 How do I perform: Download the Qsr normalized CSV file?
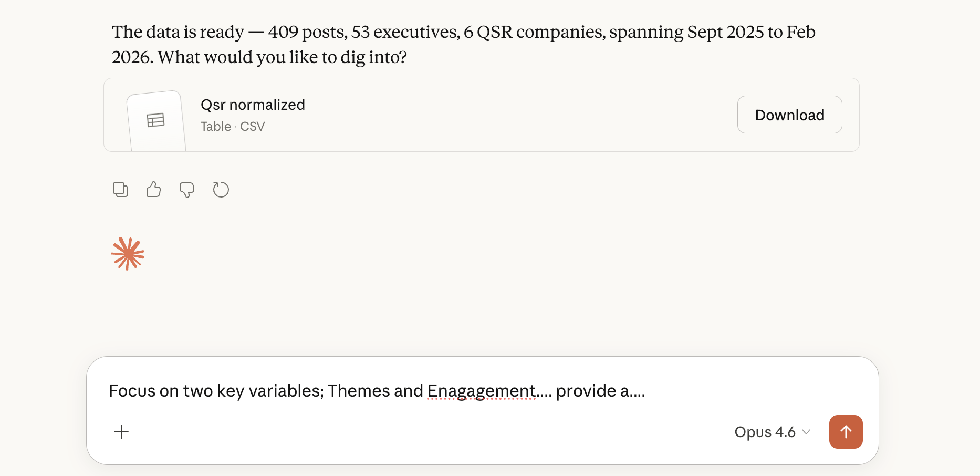pos(789,115)
